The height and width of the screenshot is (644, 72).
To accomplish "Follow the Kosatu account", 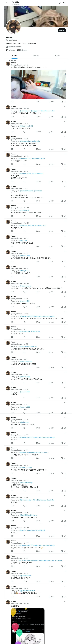I will click(x=62, y=30).
